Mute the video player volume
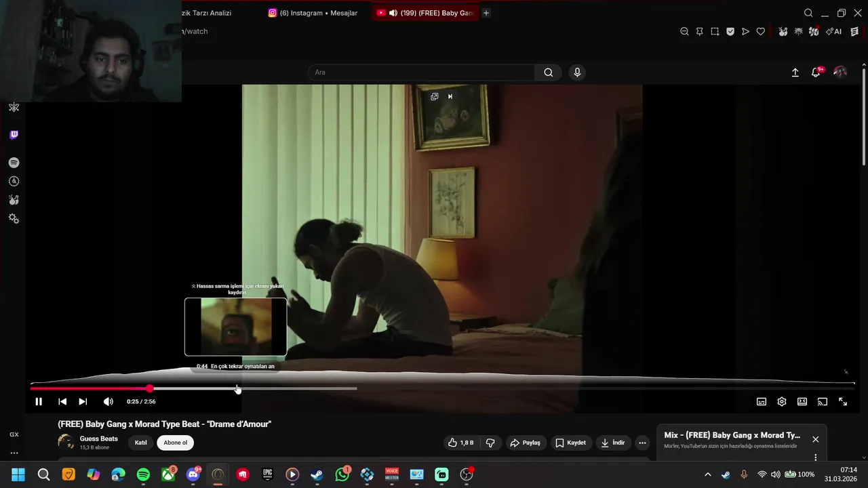The width and height of the screenshot is (868, 488). pyautogui.click(x=108, y=401)
